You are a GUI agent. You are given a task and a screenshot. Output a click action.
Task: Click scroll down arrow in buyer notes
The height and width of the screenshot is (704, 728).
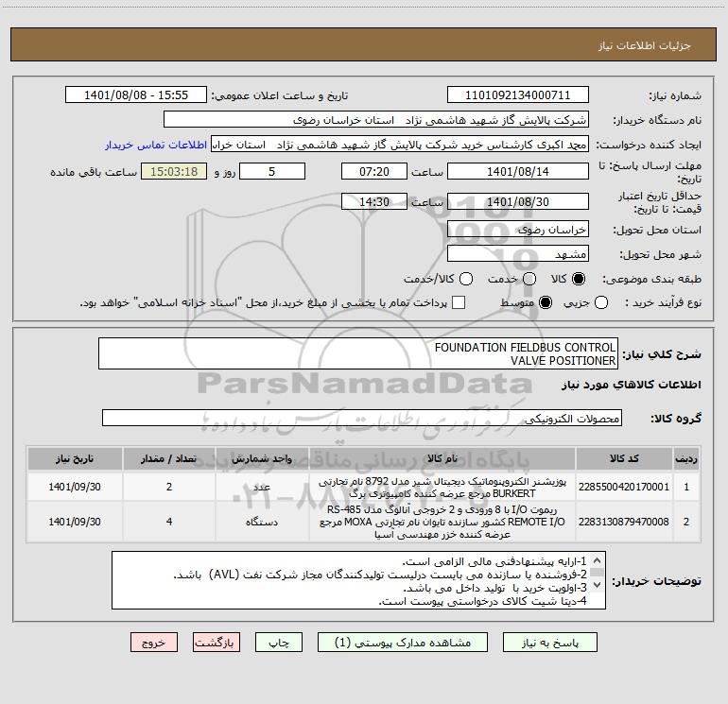(598, 585)
